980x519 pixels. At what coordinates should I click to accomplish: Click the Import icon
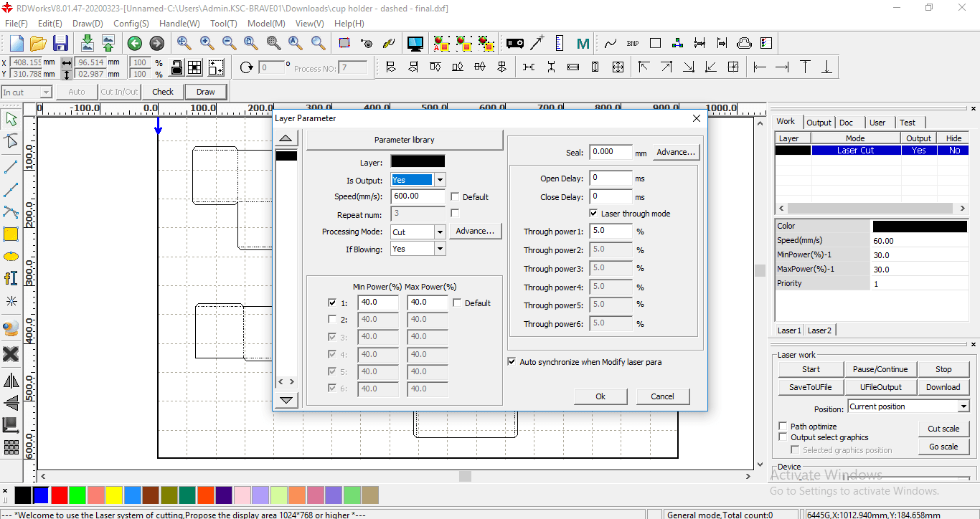tap(87, 43)
